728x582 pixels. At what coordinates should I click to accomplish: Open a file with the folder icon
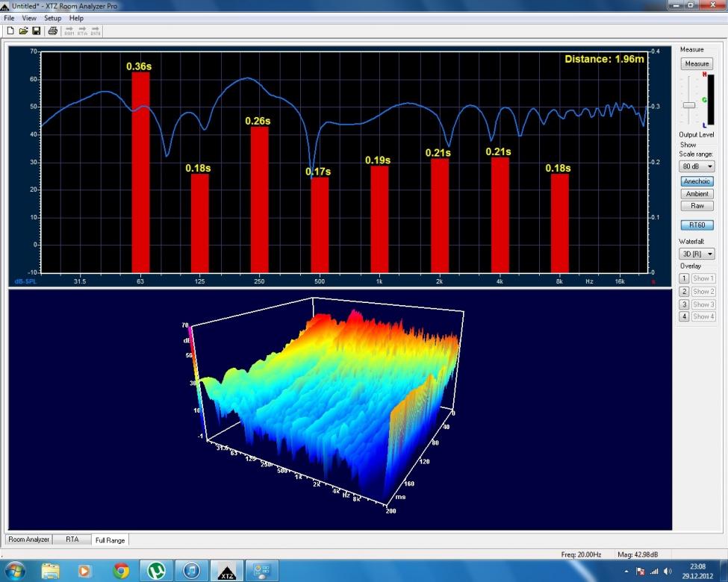click(x=23, y=31)
